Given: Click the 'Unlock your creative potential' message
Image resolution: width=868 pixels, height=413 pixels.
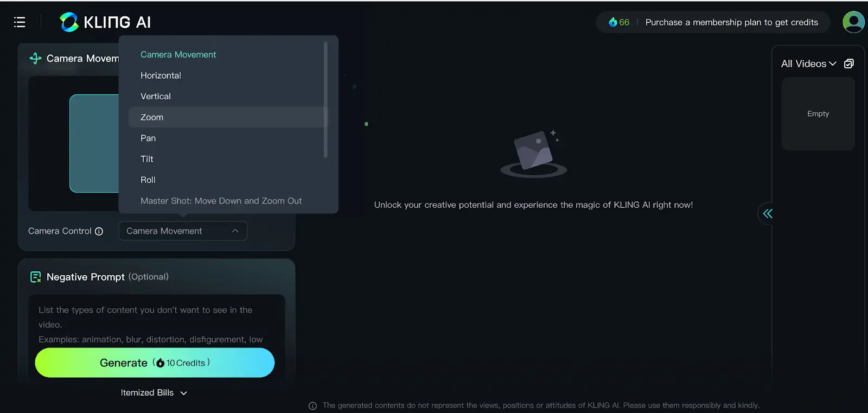Looking at the screenshot, I should pyautogui.click(x=533, y=205).
